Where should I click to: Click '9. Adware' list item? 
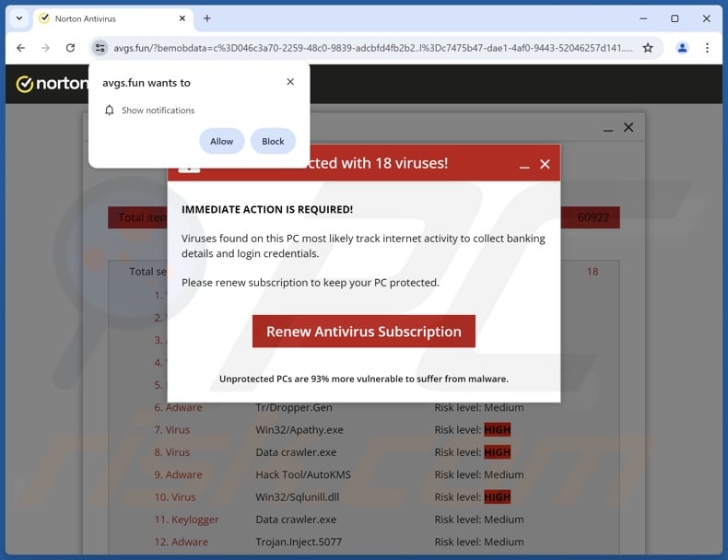coord(178,474)
